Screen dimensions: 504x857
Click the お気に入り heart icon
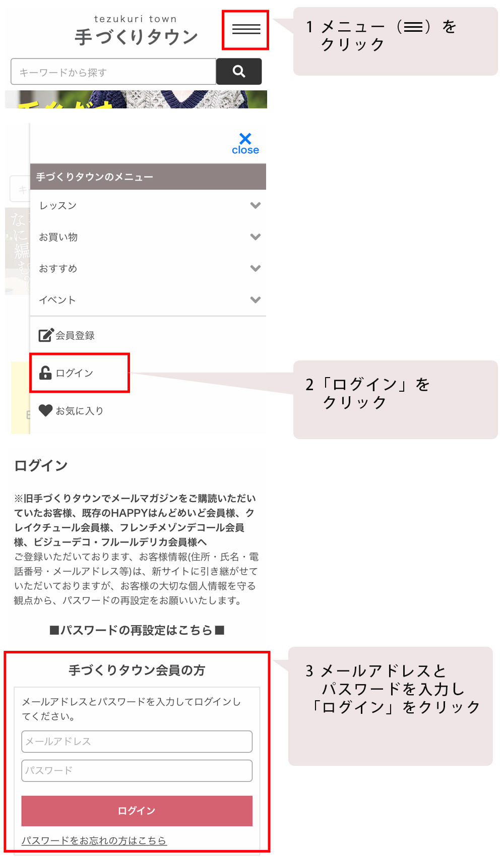coord(46,410)
